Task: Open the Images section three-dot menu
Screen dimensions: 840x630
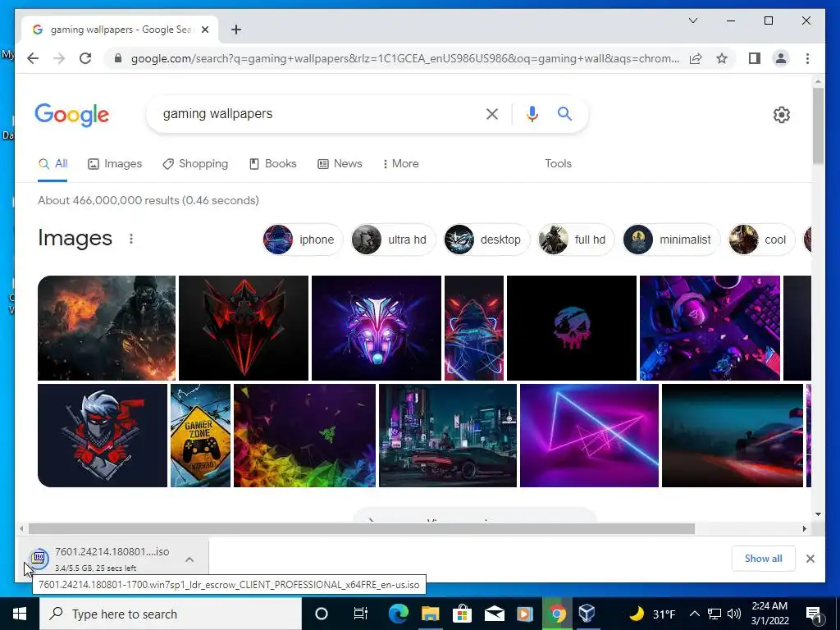Action: coord(131,239)
